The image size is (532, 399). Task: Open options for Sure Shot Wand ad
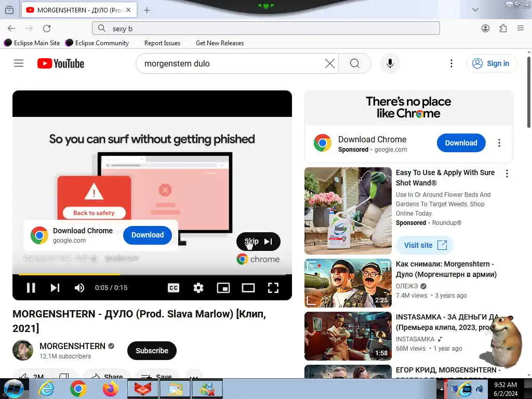pos(507,174)
